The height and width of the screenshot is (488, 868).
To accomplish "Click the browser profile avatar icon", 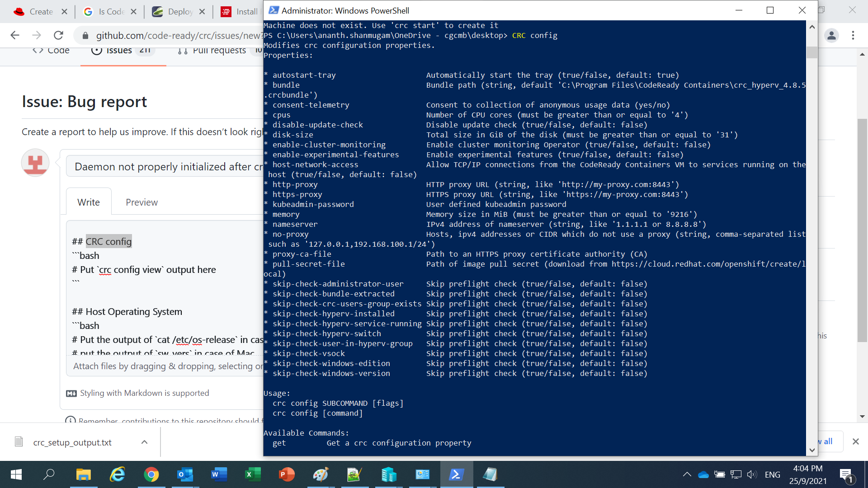I will point(832,35).
